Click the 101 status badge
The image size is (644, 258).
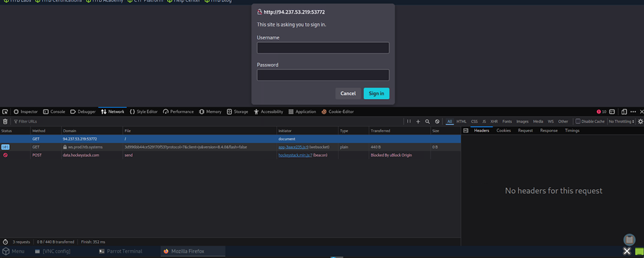coord(6,147)
